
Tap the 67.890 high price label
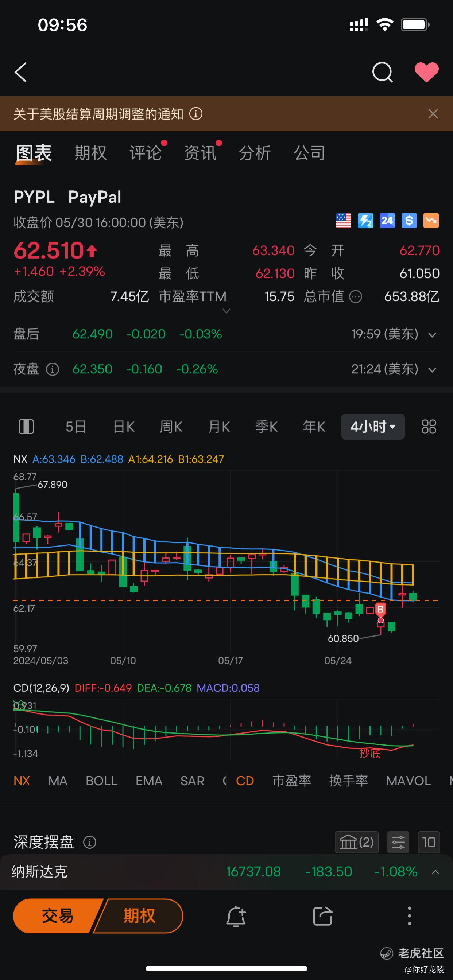coord(53,485)
